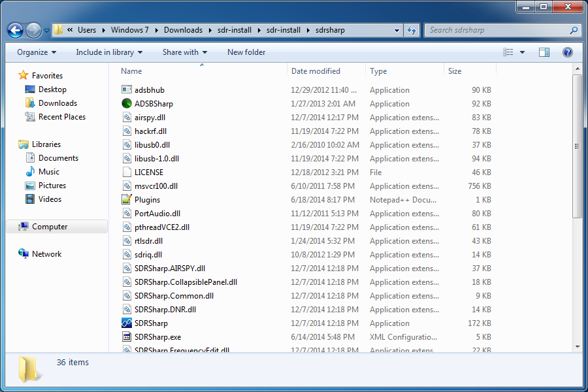The image size is (588, 392).
Task: Click Downloads in the address breadcrumb
Action: point(183,30)
